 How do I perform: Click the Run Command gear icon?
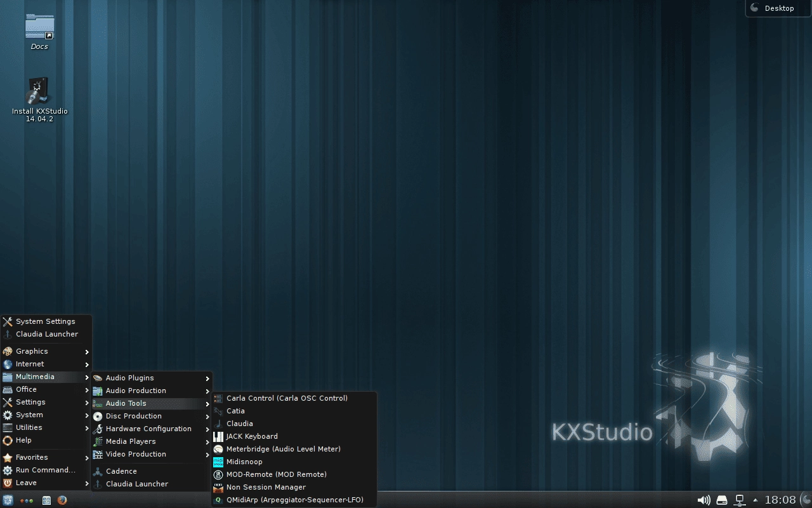pos(8,470)
